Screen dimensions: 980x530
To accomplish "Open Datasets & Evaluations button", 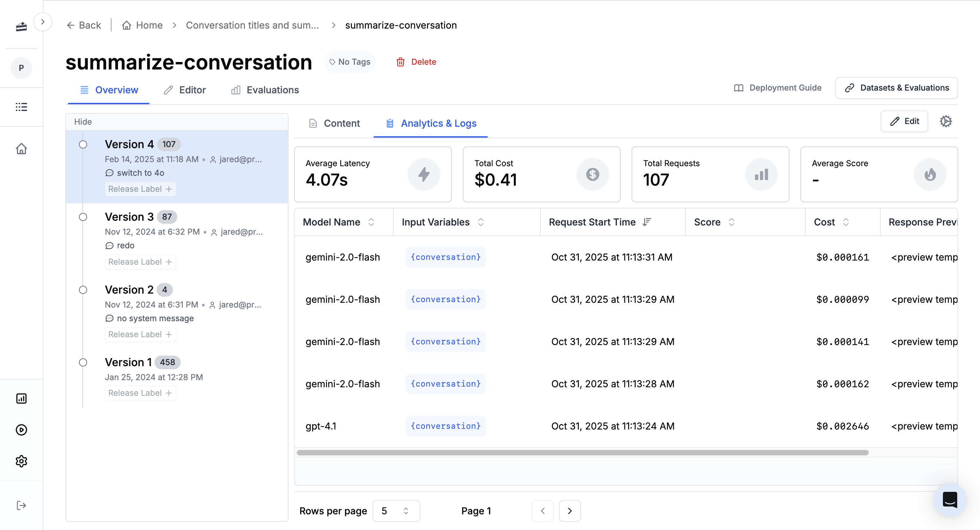I will [896, 88].
